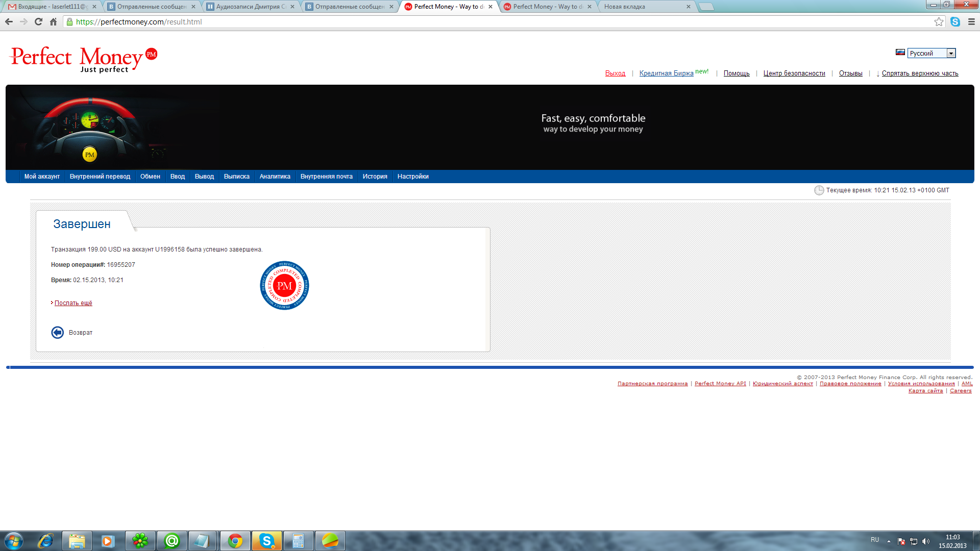Image resolution: width=980 pixels, height=551 pixels.
Task: Open Юридический аспект footer link
Action: coord(782,384)
